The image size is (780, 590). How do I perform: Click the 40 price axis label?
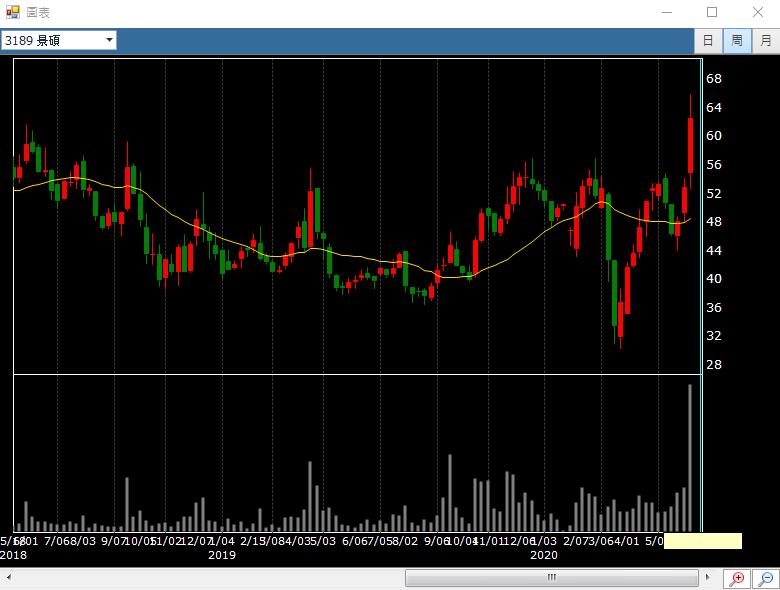(714, 279)
